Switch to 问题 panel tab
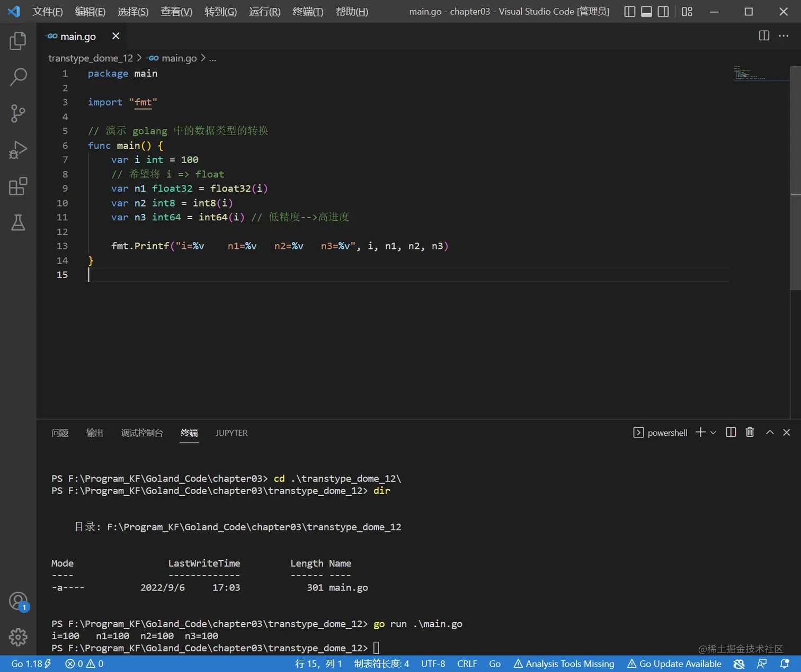The width and height of the screenshot is (801, 672). click(60, 433)
